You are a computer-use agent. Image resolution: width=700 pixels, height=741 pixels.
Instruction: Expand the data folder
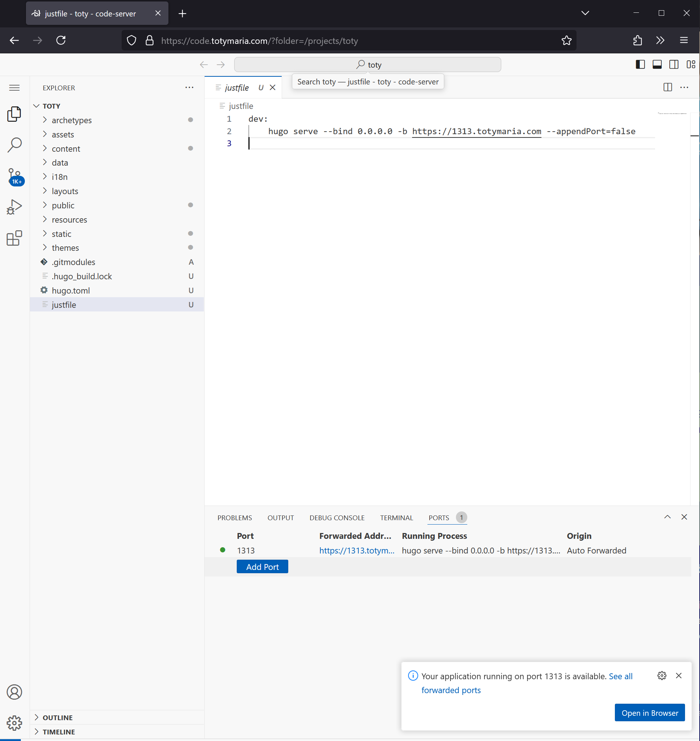click(x=117, y=163)
